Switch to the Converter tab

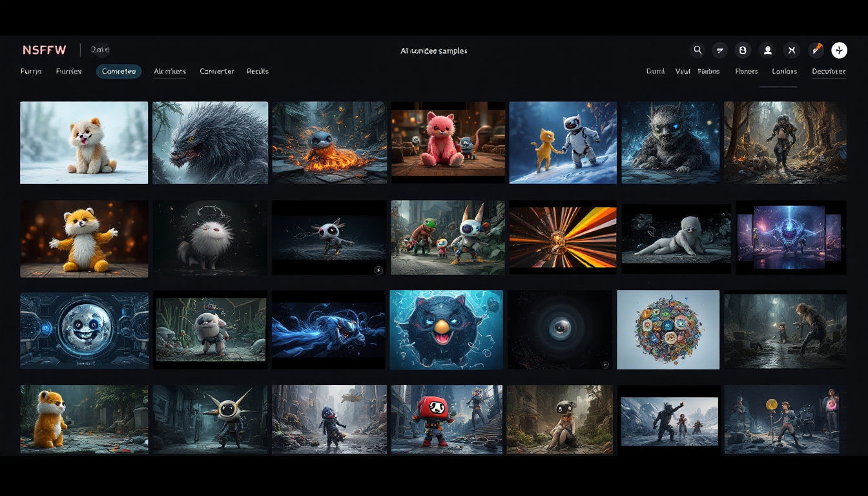coord(217,71)
